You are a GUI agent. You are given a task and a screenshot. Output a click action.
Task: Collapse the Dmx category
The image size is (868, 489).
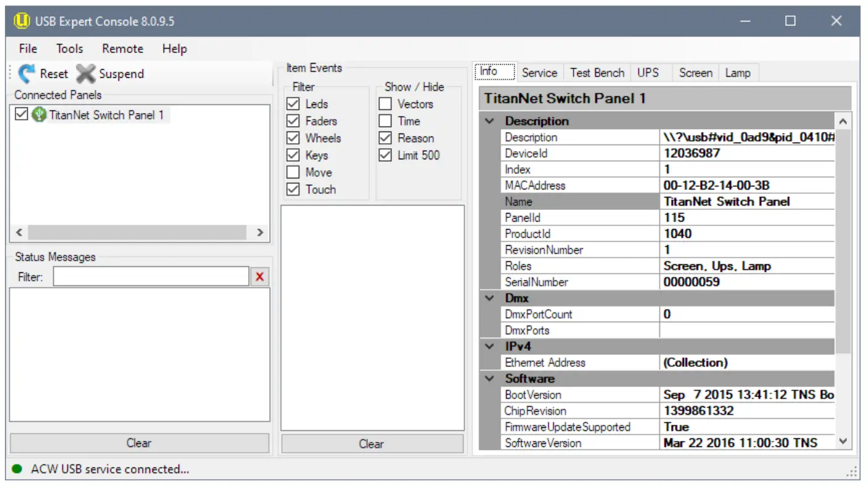click(x=490, y=298)
